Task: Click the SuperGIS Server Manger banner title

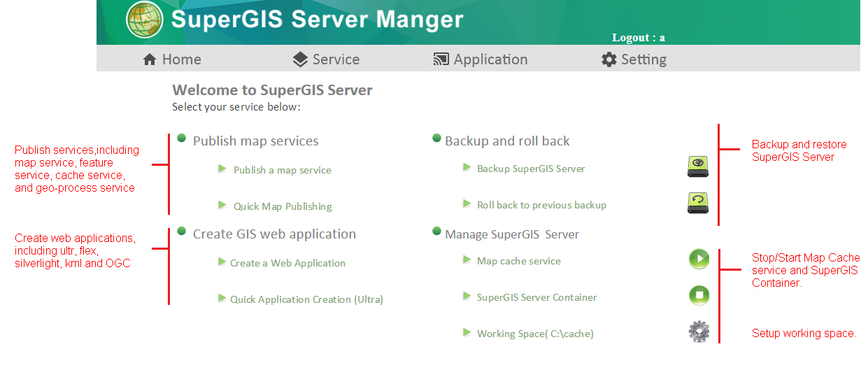Action: click(x=318, y=20)
